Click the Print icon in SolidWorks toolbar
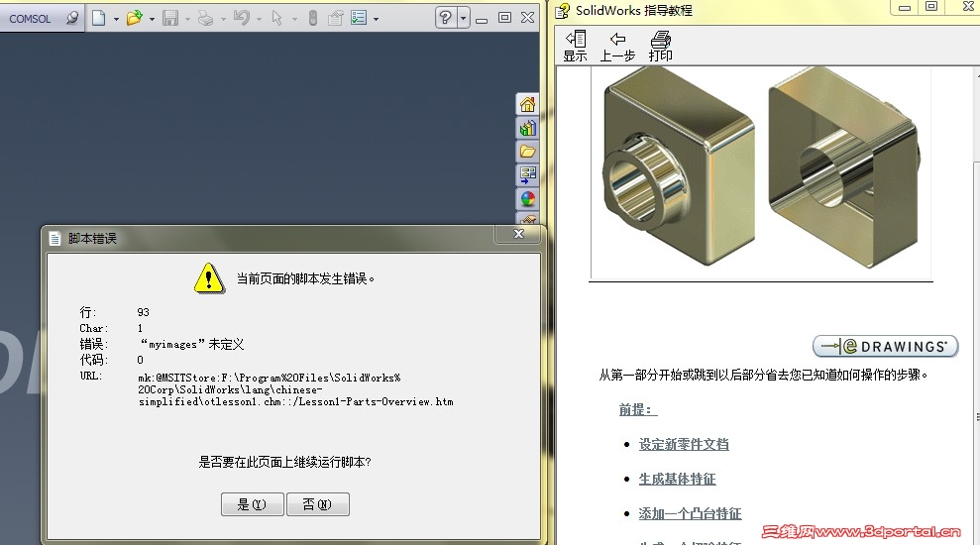980x545 pixels. (x=206, y=18)
